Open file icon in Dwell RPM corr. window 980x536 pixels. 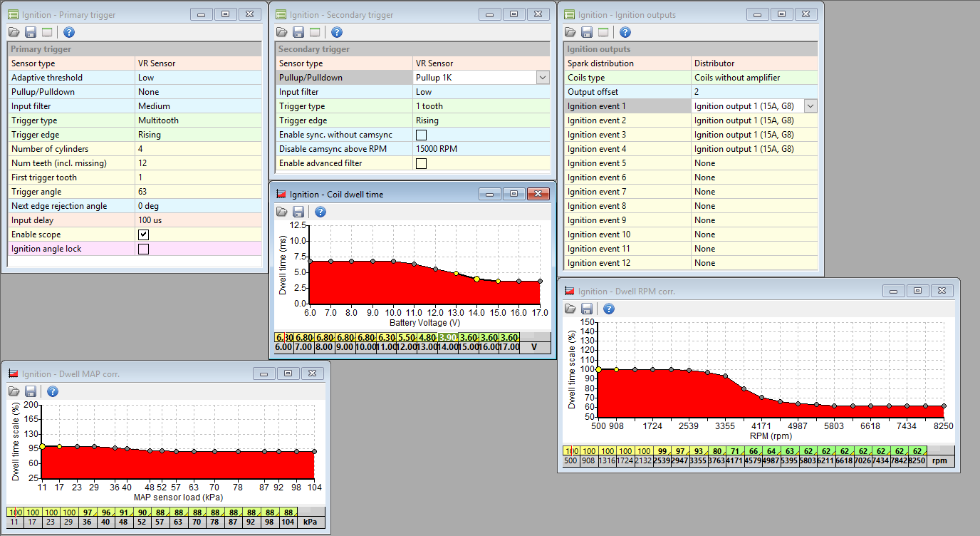[x=570, y=309]
